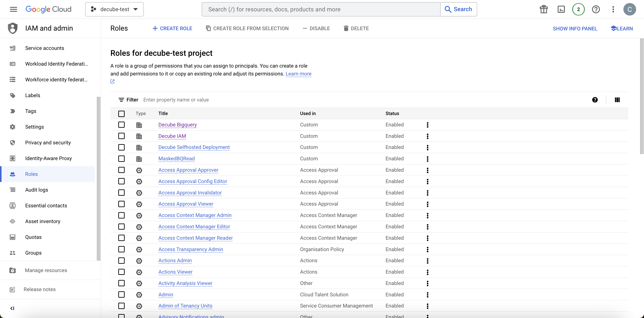Open more actions for Access Approval Approver
The image size is (644, 318).
428,170
